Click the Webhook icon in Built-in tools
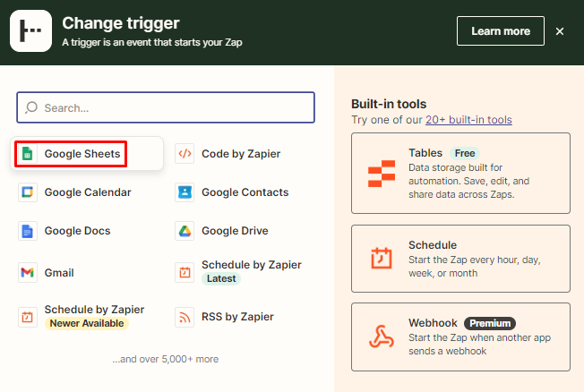This screenshot has height=392, width=584. click(382, 337)
